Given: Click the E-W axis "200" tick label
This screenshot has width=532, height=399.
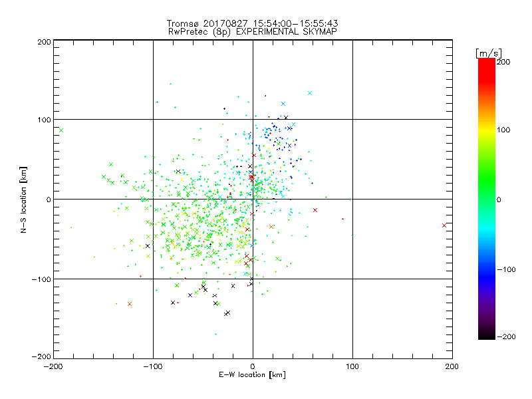Looking at the screenshot, I should tap(452, 366).
